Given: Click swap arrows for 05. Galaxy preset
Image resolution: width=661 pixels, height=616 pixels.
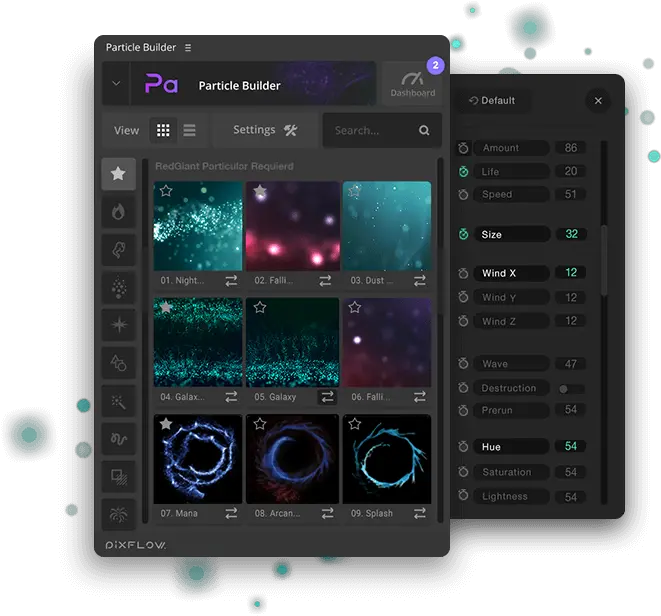Looking at the screenshot, I should [x=327, y=397].
